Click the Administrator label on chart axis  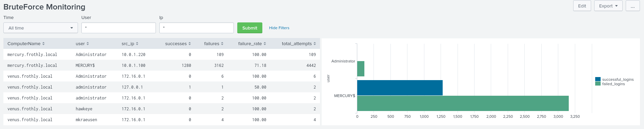tap(343, 61)
